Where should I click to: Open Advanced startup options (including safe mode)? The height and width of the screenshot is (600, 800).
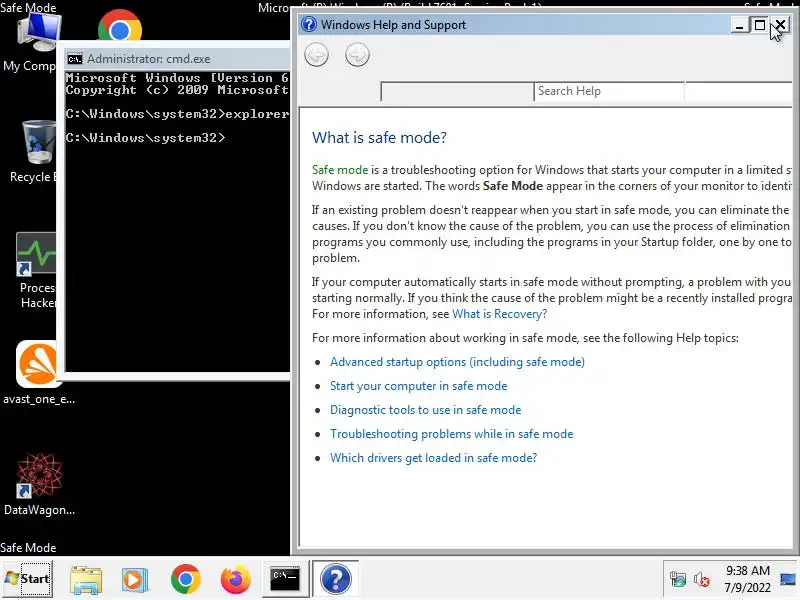[x=457, y=362]
